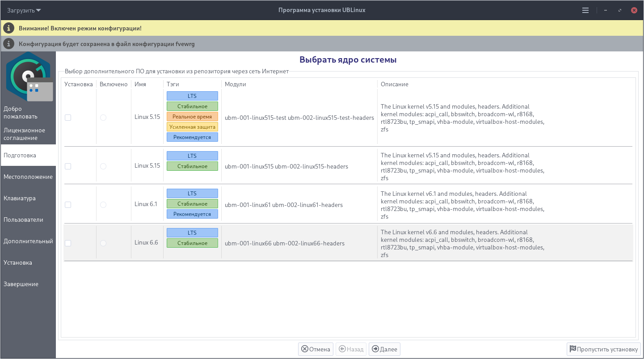644x359 pixels.
Task: Click Пропустить установку button
Action: point(603,349)
